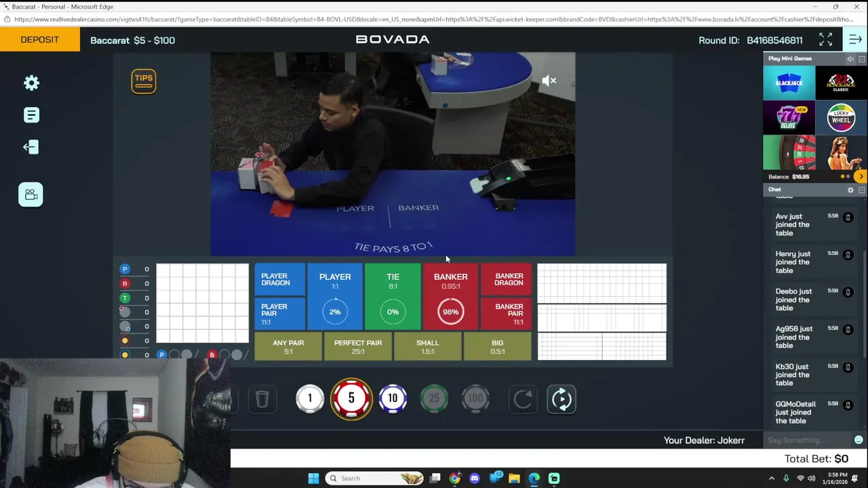Screen dimensions: 868x488
Task: Click mute icon beside Henry chat message
Action: 848,254
